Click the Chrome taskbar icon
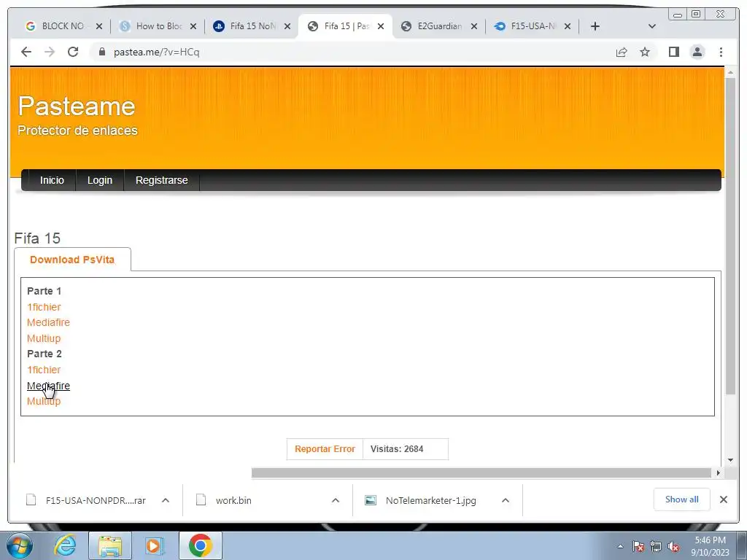 201,545
